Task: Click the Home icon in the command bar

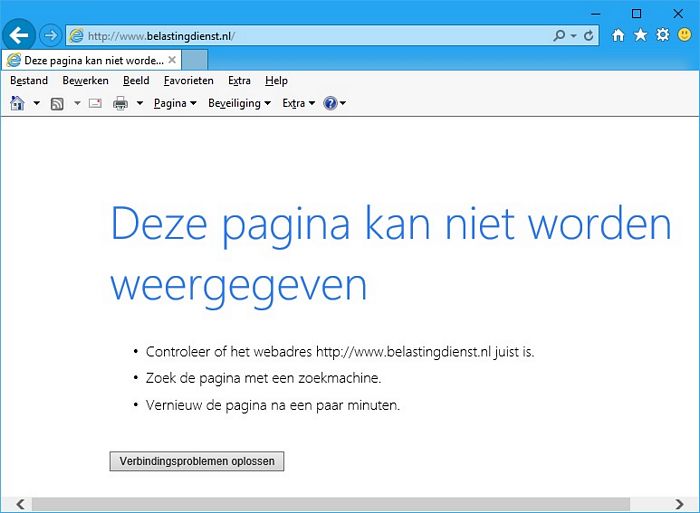Action: tap(17, 103)
